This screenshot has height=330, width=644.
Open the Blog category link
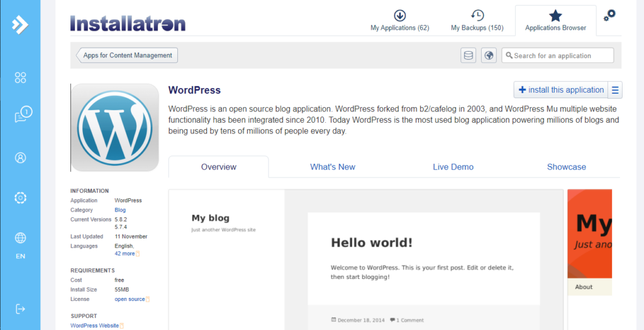pos(120,210)
